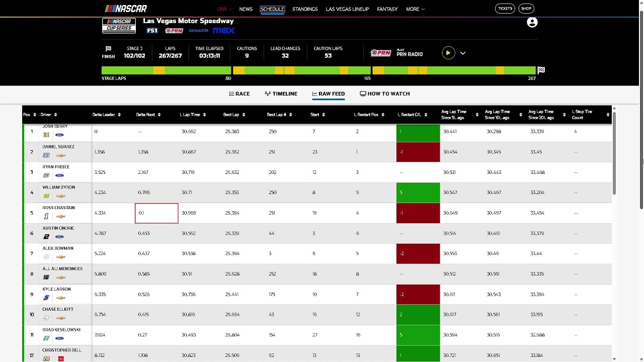
Task: Open the HOW TO WATCH tab
Action: [x=385, y=94]
